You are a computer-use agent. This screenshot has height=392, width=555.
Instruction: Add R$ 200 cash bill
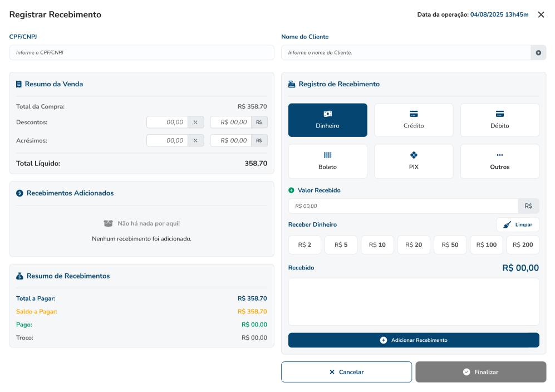tap(523, 245)
